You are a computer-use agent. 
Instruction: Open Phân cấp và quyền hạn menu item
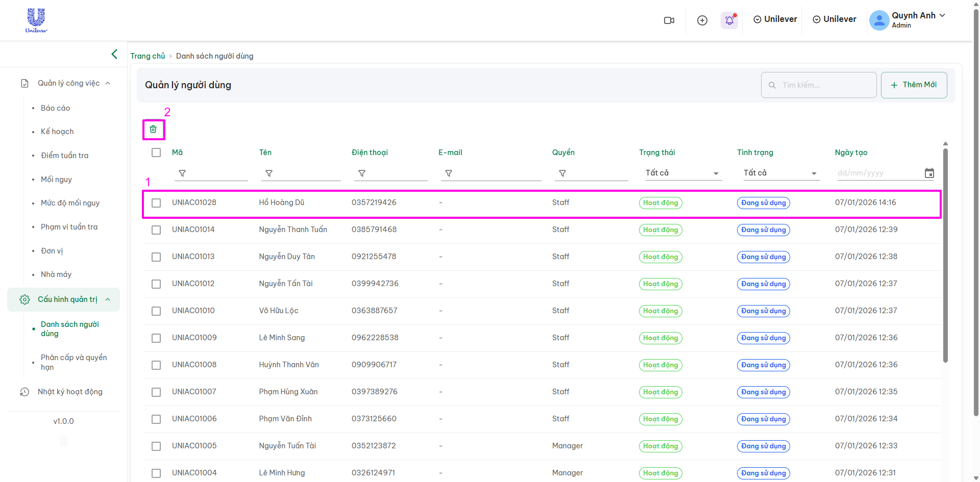73,362
